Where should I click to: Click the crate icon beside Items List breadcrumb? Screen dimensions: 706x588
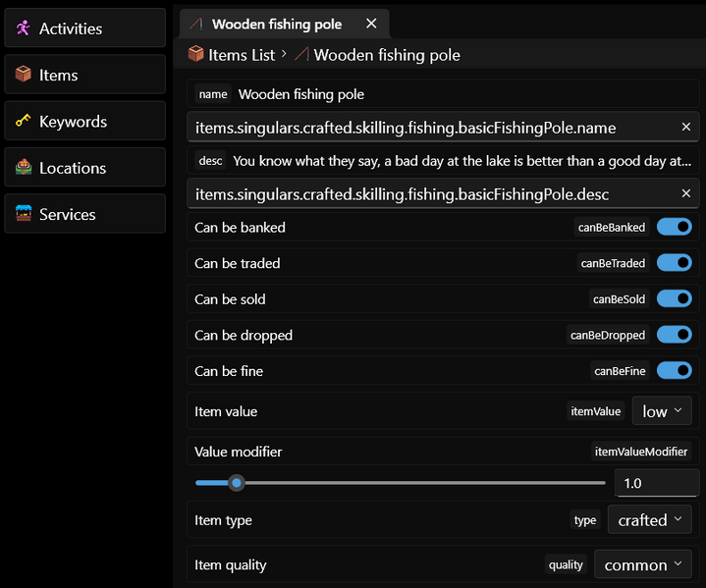coord(195,54)
